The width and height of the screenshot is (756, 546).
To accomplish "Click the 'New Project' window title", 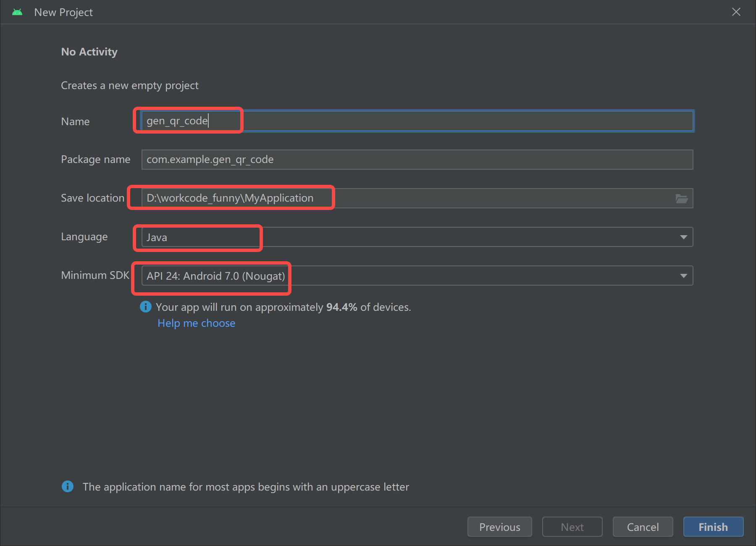I will 63,12.
